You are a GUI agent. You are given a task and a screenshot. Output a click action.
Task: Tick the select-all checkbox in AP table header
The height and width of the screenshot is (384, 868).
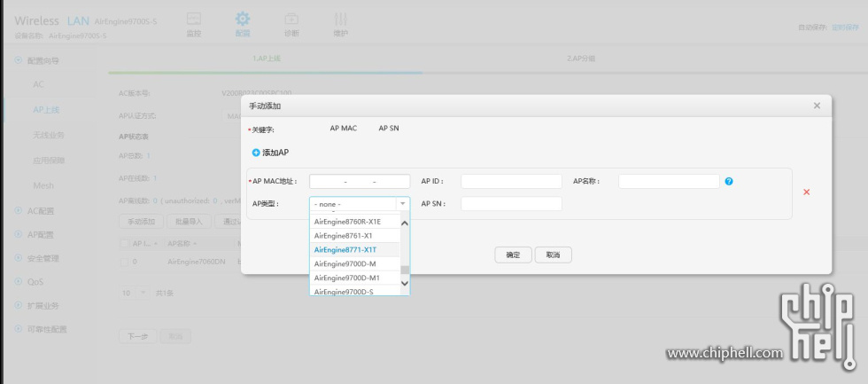(x=124, y=243)
